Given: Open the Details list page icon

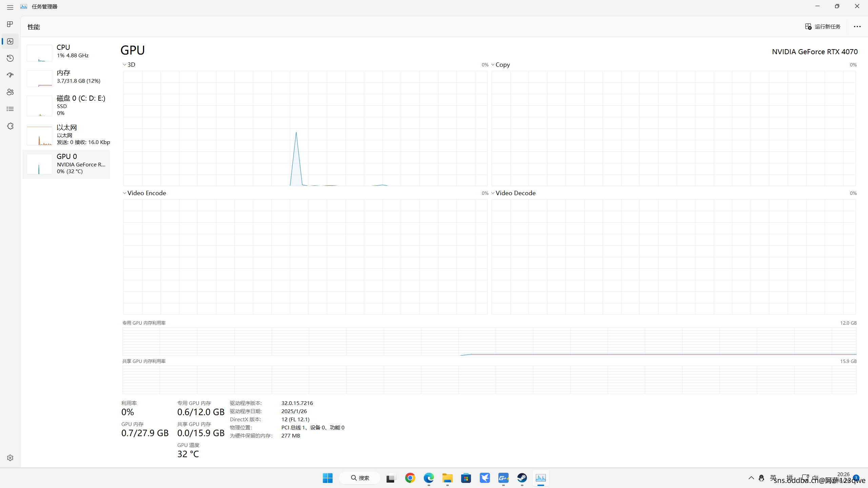Looking at the screenshot, I should point(10,109).
